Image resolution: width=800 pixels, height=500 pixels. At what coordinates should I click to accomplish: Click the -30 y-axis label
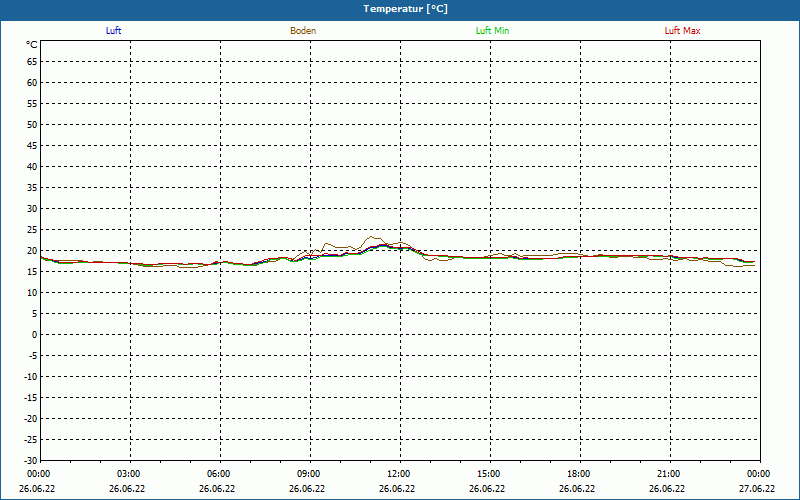[x=30, y=461]
